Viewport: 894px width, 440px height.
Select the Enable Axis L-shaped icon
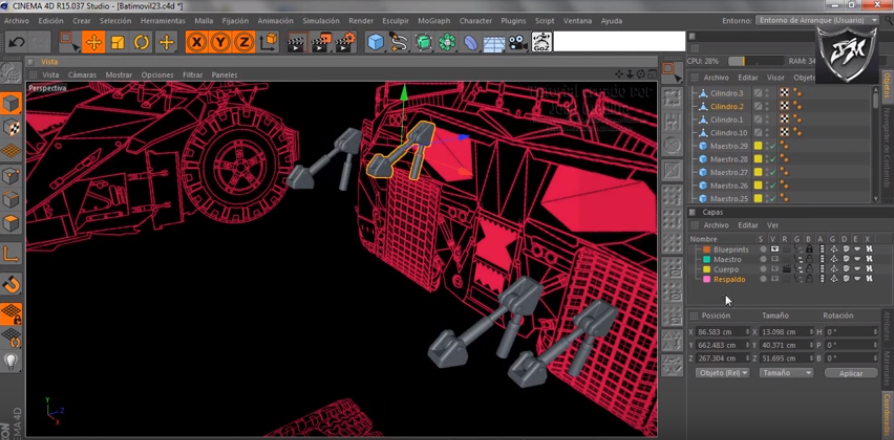click(x=11, y=253)
